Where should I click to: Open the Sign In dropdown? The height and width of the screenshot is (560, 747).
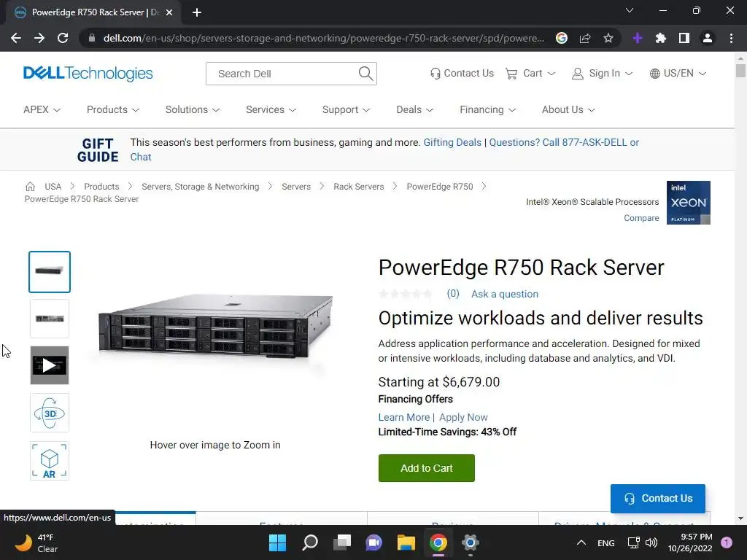tap(602, 74)
